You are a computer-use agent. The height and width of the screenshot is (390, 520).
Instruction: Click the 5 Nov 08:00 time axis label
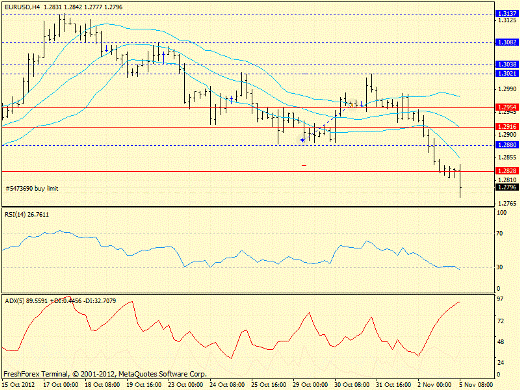coord(477,385)
